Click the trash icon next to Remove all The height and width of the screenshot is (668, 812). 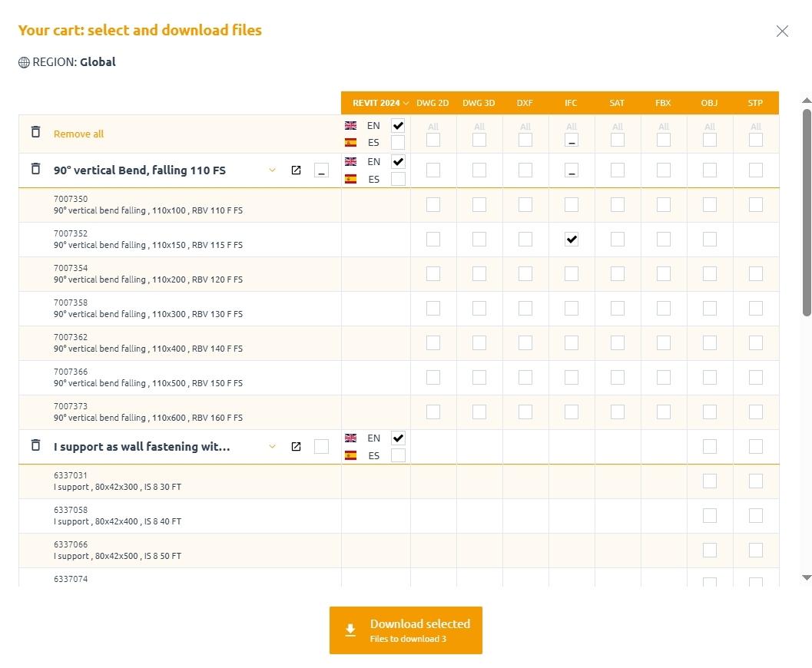[35, 132]
